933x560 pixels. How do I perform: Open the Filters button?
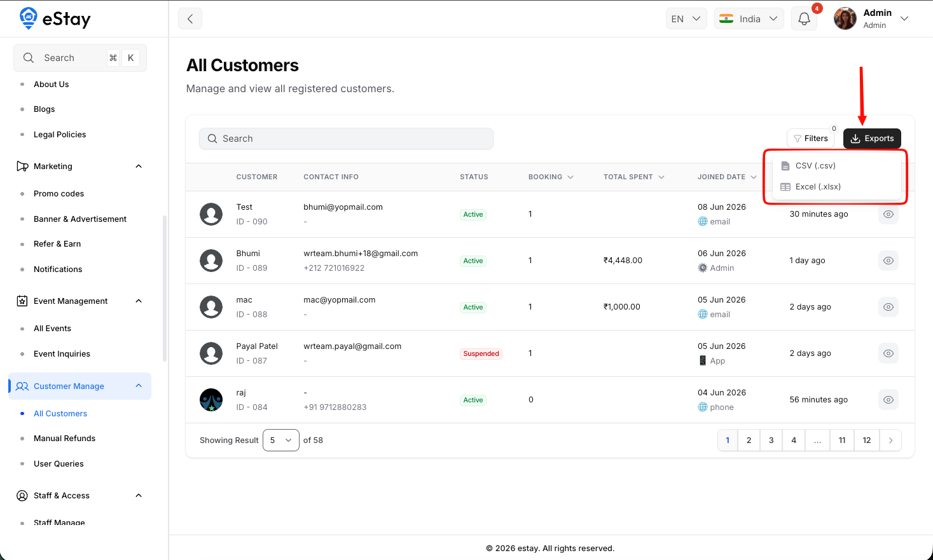coord(811,139)
